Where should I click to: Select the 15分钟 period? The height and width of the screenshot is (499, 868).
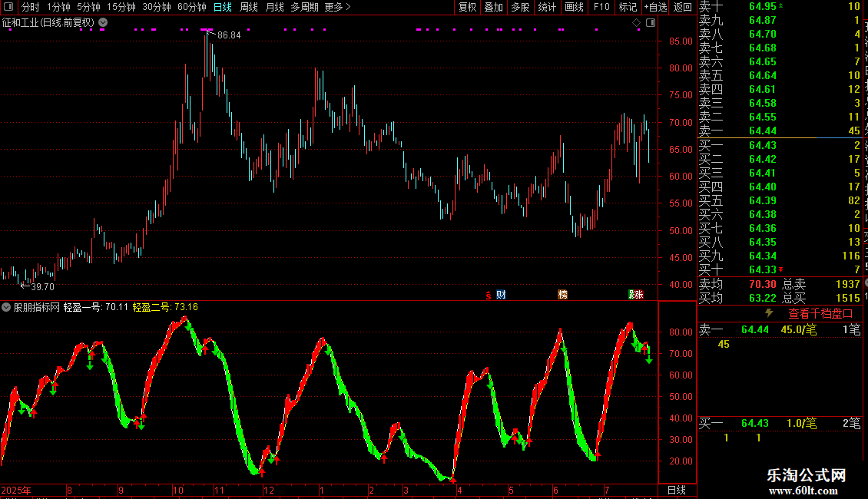click(x=121, y=7)
